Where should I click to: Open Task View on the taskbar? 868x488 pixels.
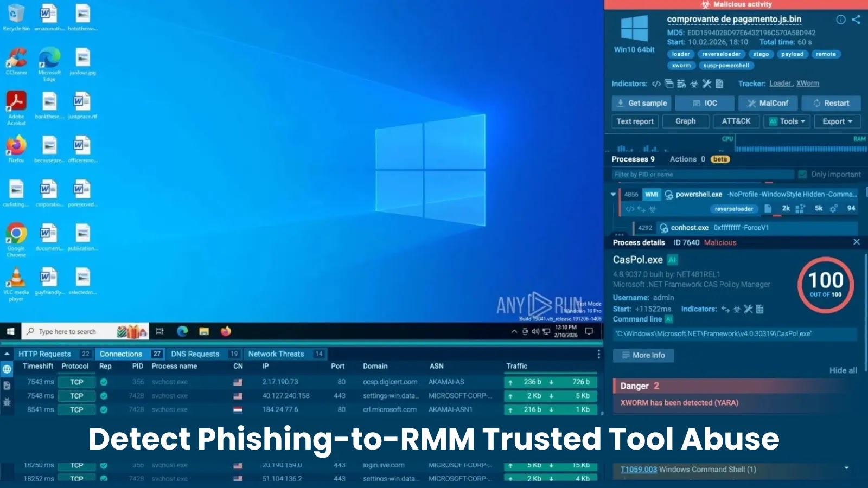click(x=159, y=331)
